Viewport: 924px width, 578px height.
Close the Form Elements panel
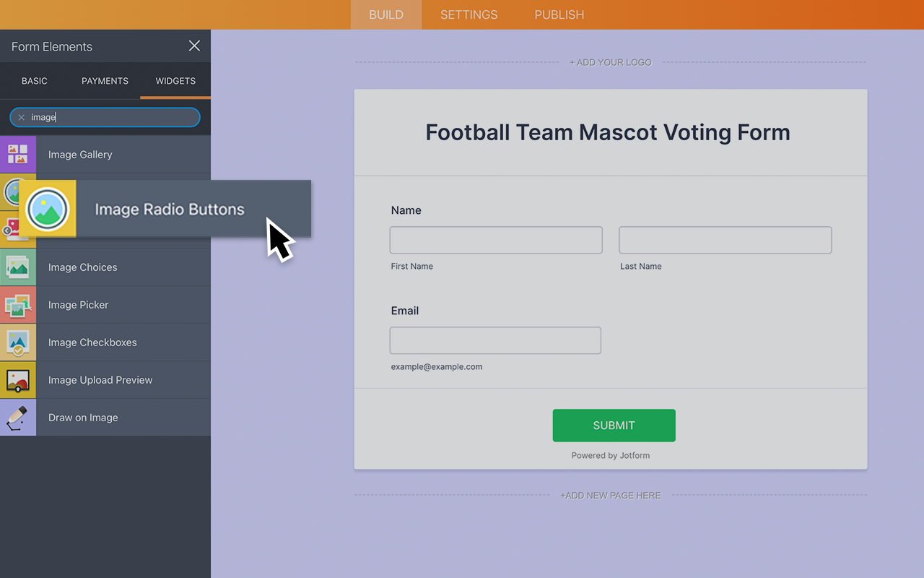coord(193,46)
